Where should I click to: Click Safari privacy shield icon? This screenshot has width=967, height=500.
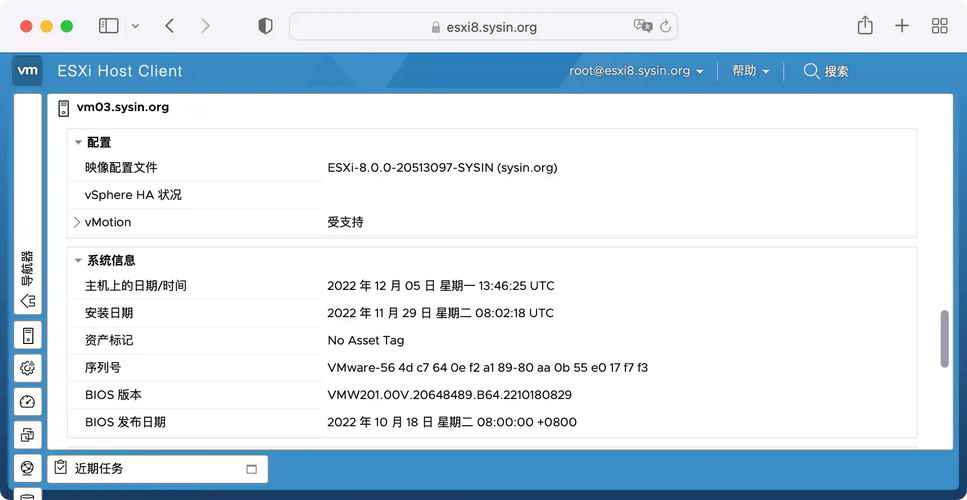[x=265, y=27]
